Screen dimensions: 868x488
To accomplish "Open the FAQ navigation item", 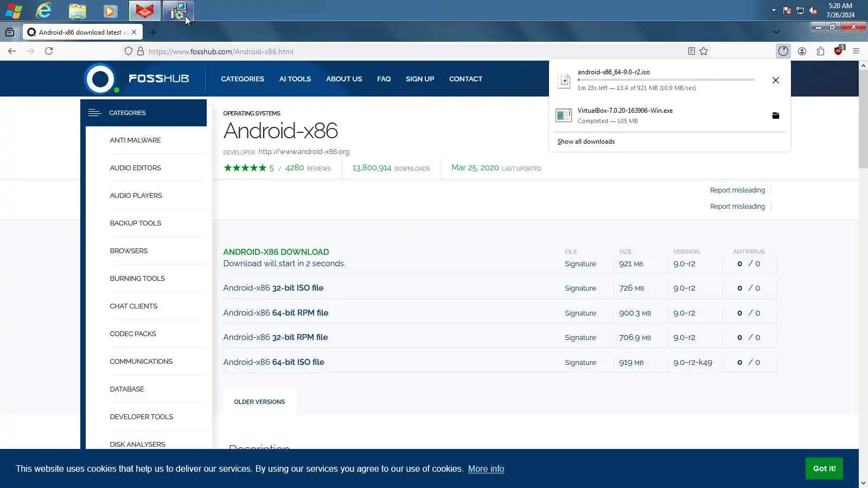I will [x=384, y=79].
